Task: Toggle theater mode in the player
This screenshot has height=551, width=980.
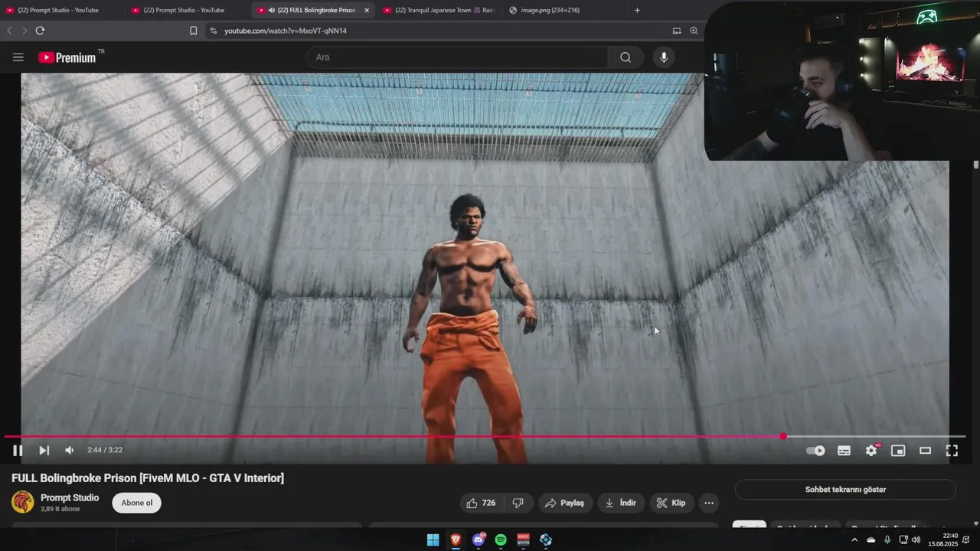Action: (925, 451)
